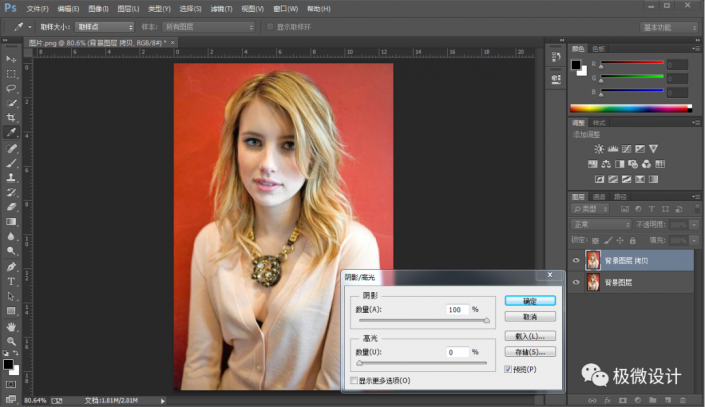
Task: Add a Brightness/Contrast adjustment icon
Action: tap(600, 148)
